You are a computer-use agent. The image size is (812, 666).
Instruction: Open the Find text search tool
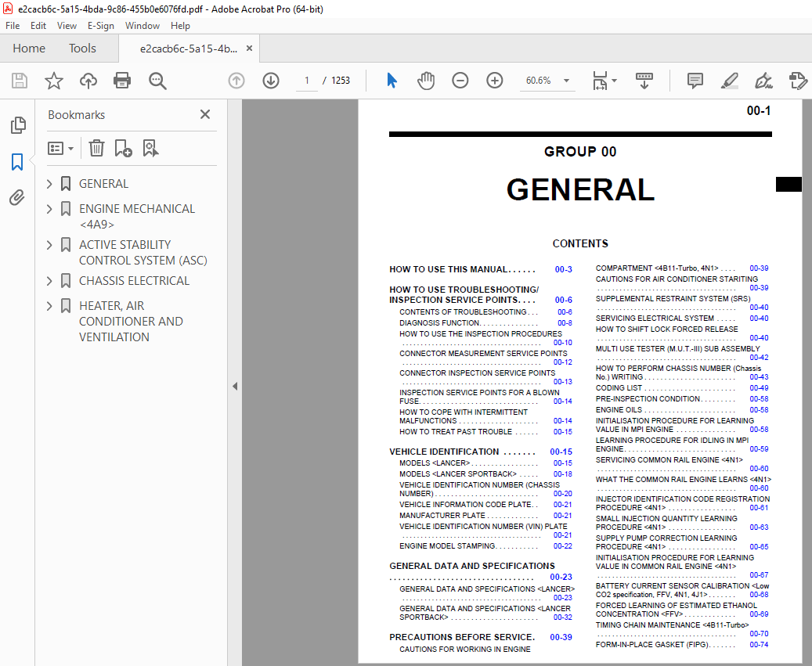click(x=157, y=81)
